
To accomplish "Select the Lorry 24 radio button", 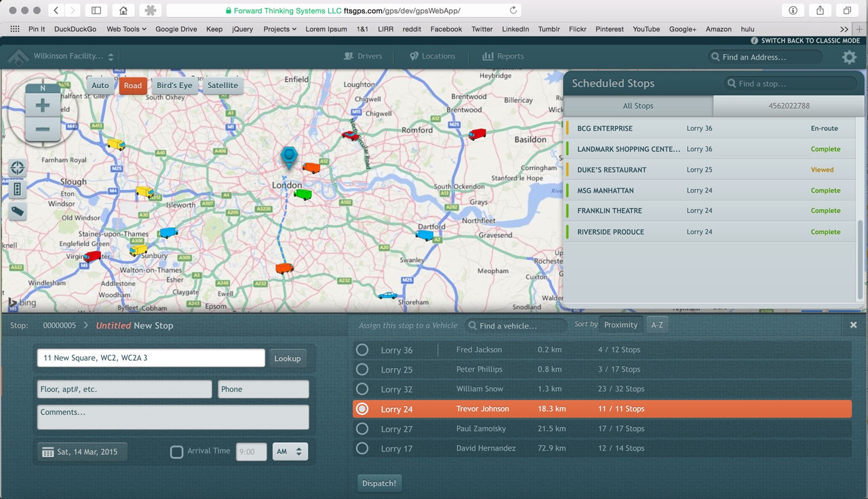I will coord(362,409).
